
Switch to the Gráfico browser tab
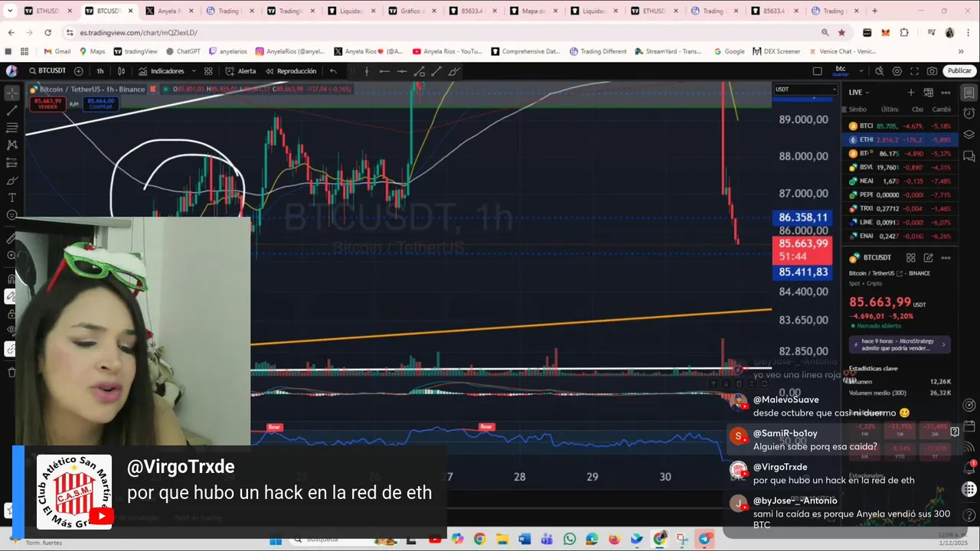pos(411,11)
